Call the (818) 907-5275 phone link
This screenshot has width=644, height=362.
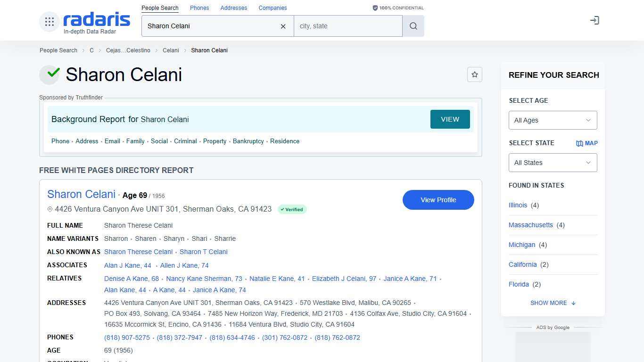127,337
